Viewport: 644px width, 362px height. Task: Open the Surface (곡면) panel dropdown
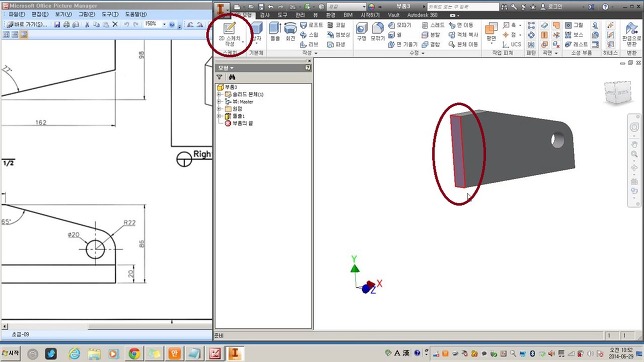click(550, 53)
